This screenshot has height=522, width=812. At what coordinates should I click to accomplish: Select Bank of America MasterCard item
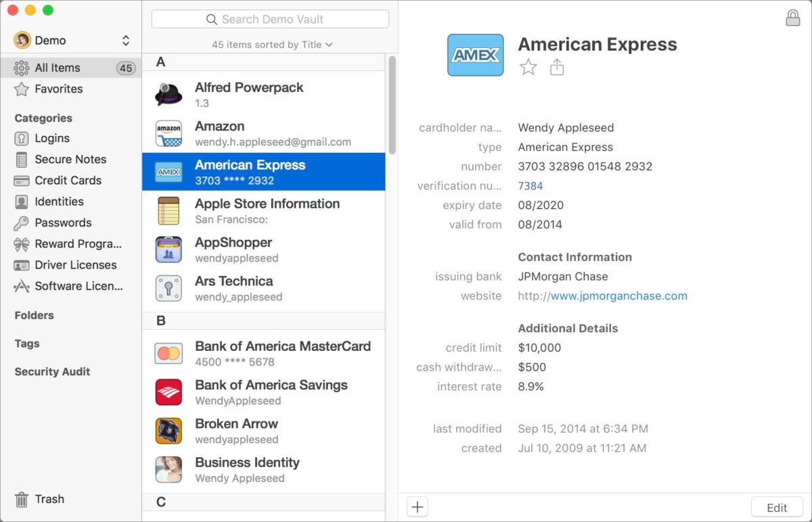(x=264, y=353)
